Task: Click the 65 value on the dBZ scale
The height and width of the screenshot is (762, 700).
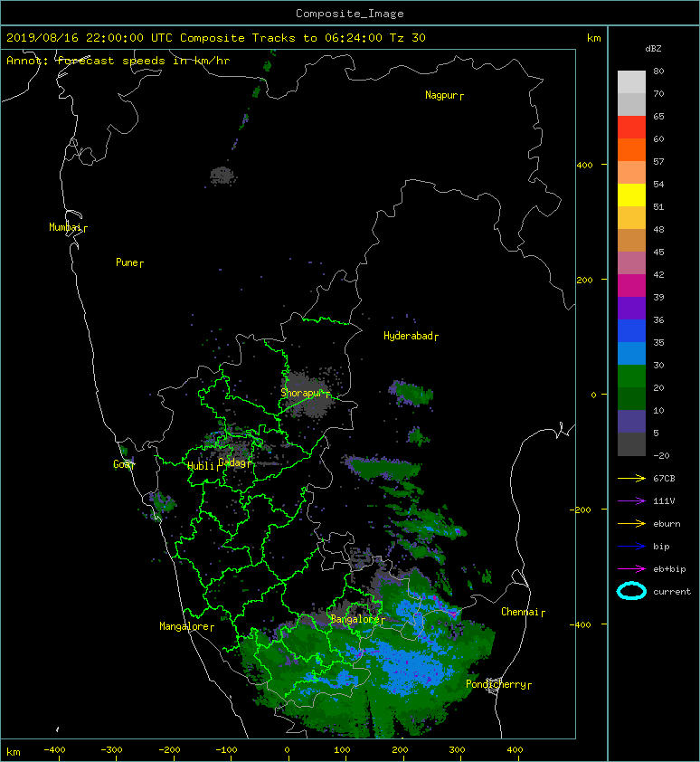Action: coord(658,116)
